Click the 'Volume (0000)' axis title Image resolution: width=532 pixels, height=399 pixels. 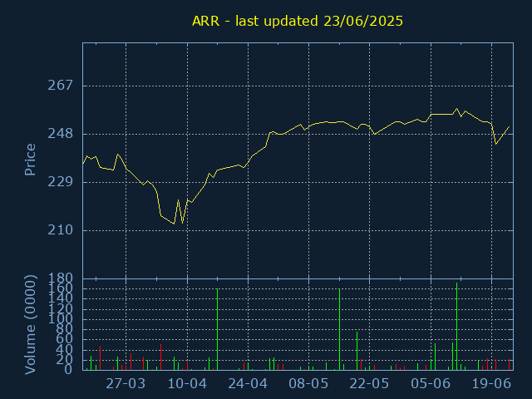(30, 325)
